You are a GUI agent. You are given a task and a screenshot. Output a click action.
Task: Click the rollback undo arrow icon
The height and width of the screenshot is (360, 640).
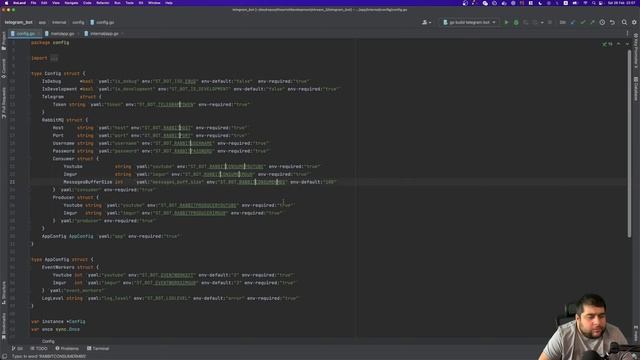(612, 22)
